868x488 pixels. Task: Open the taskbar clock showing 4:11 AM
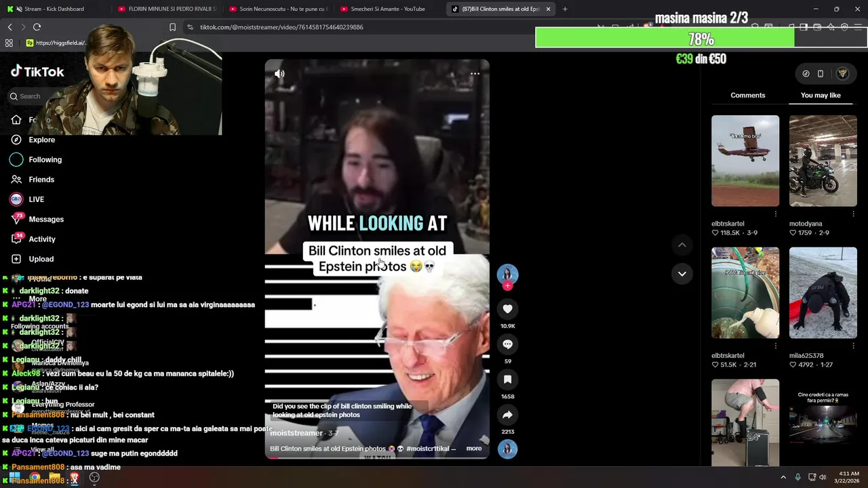846,477
